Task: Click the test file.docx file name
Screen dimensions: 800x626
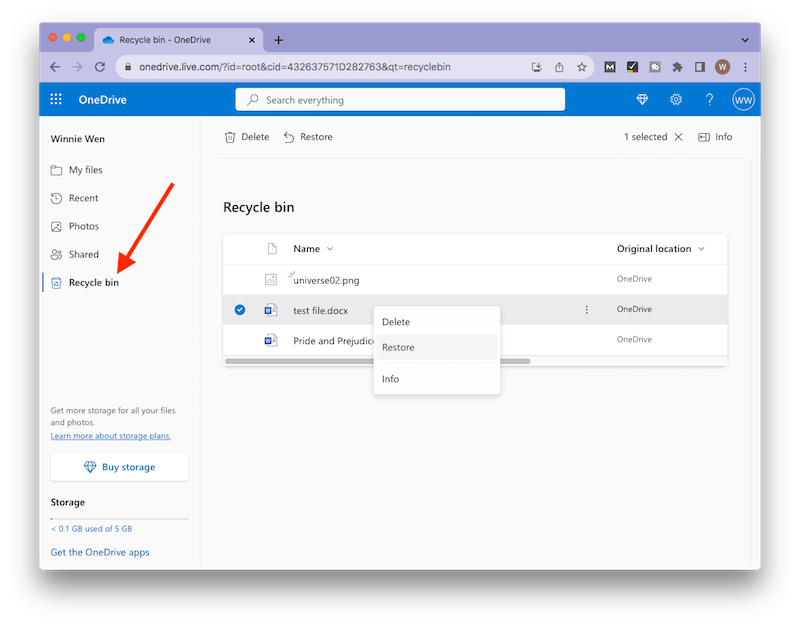Action: click(x=320, y=310)
